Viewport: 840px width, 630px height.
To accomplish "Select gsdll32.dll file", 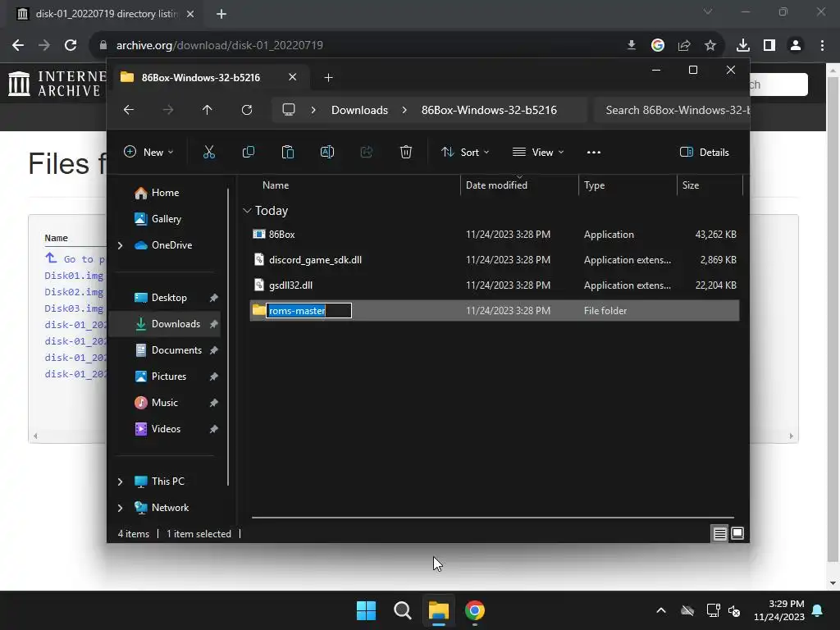I will coord(495,285).
